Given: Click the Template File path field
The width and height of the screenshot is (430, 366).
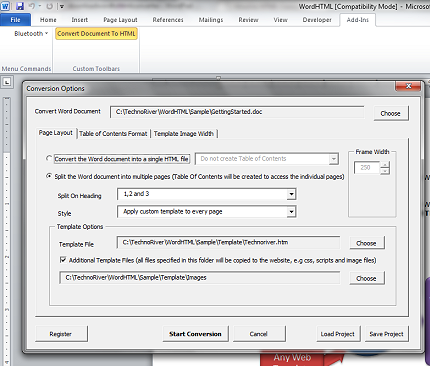Looking at the screenshot, I should point(229,242).
